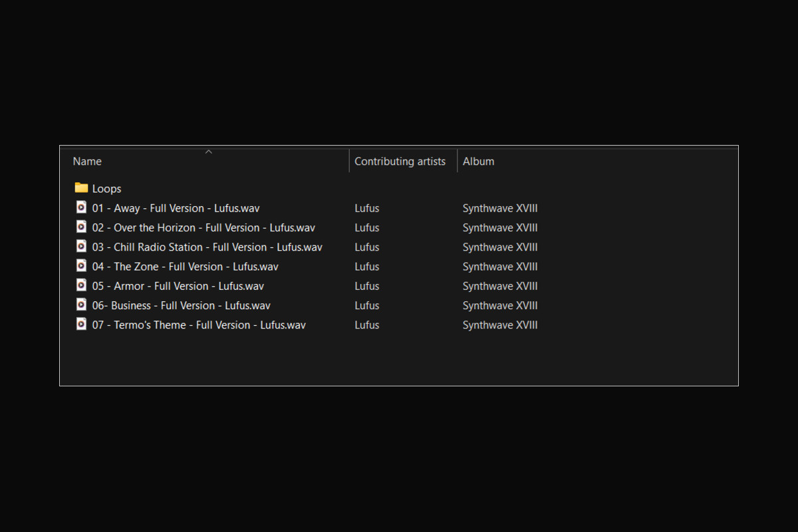
Task: Click the audio icon for 01 - Away
Action: pyautogui.click(x=81, y=207)
